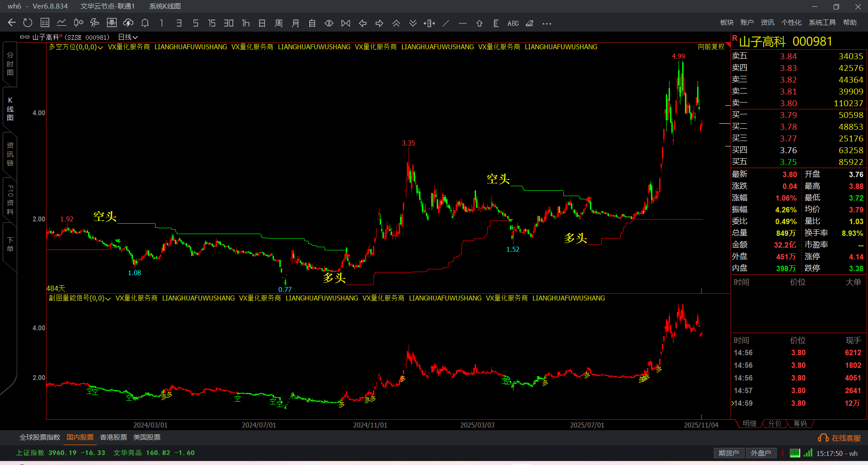Screen dimensions: 868x465
Task: Click the back arrow toolbar icon
Action: (x=12, y=23)
